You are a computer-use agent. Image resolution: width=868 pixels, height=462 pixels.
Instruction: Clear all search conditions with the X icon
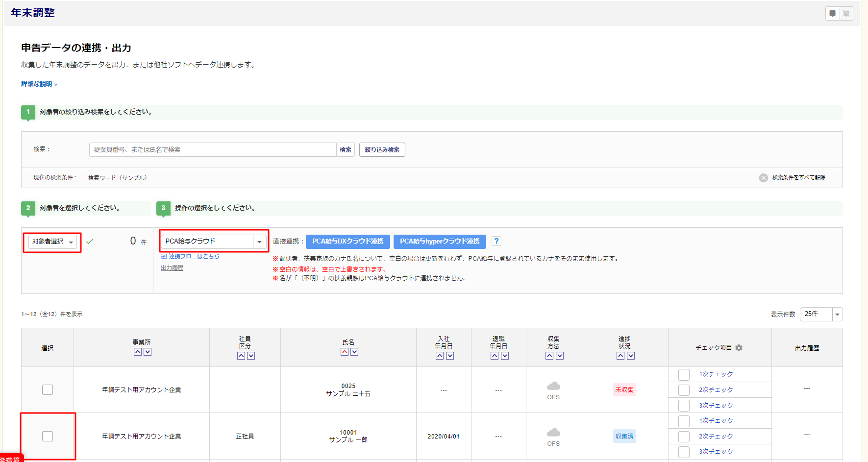click(x=763, y=178)
